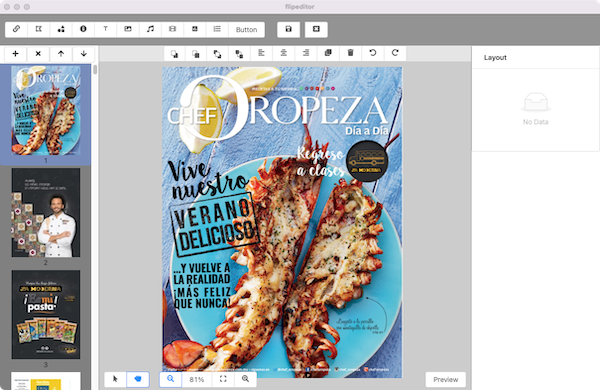Close editor with the boxed X icon
The image size is (600, 390).
[316, 29]
